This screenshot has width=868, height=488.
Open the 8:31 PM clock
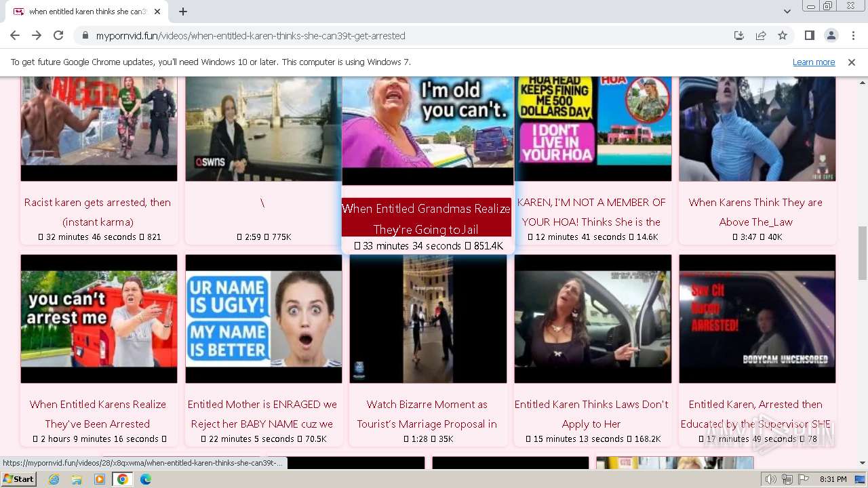click(x=833, y=479)
